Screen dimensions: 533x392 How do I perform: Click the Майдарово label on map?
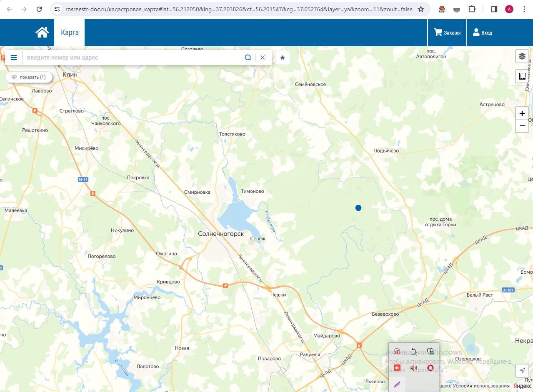pyautogui.click(x=327, y=335)
